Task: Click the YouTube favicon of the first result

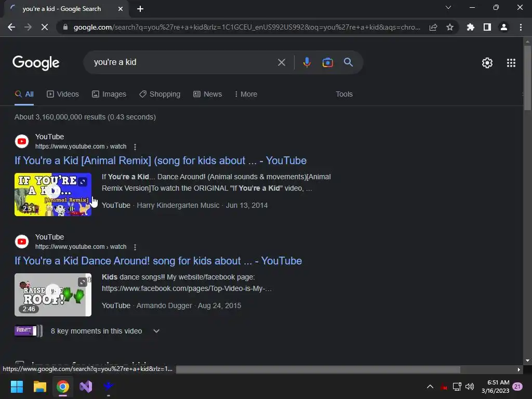Action: (22, 141)
